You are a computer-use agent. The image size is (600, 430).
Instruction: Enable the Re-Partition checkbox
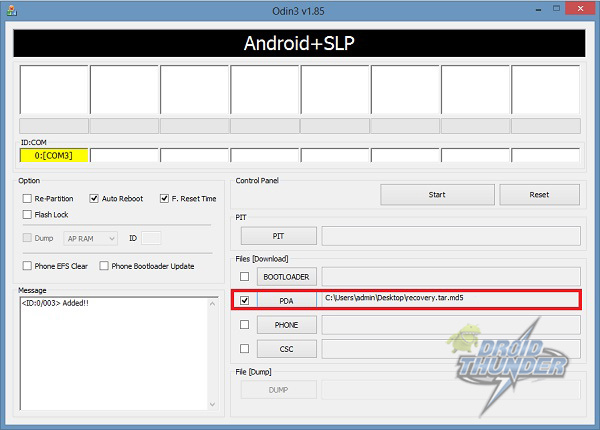click(x=27, y=199)
